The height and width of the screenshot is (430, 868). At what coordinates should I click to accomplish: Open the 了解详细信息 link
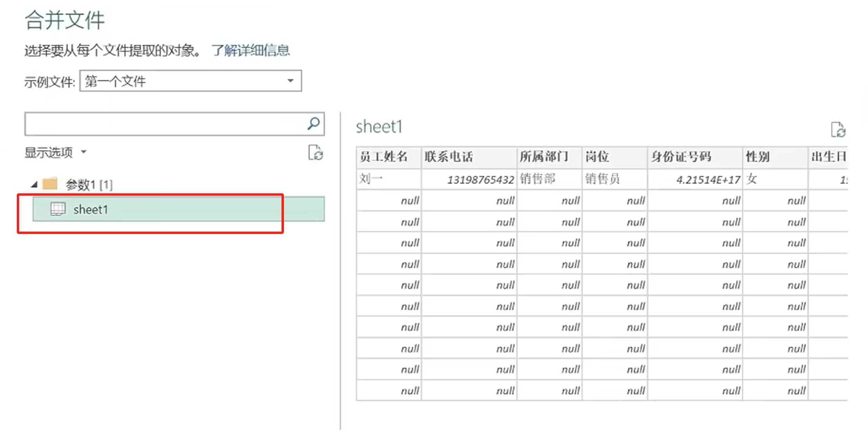[250, 50]
